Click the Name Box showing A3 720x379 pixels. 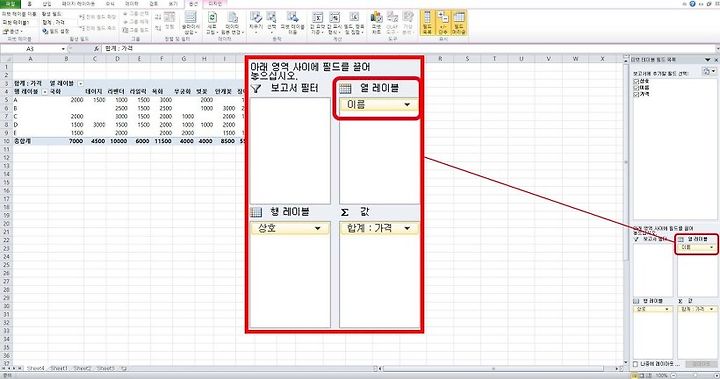coord(30,49)
